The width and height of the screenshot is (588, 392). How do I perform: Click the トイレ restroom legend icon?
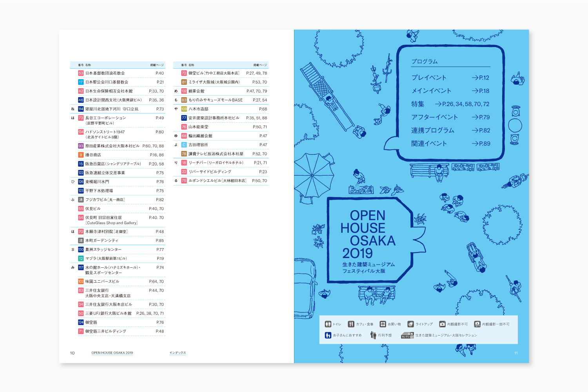coord(328,324)
